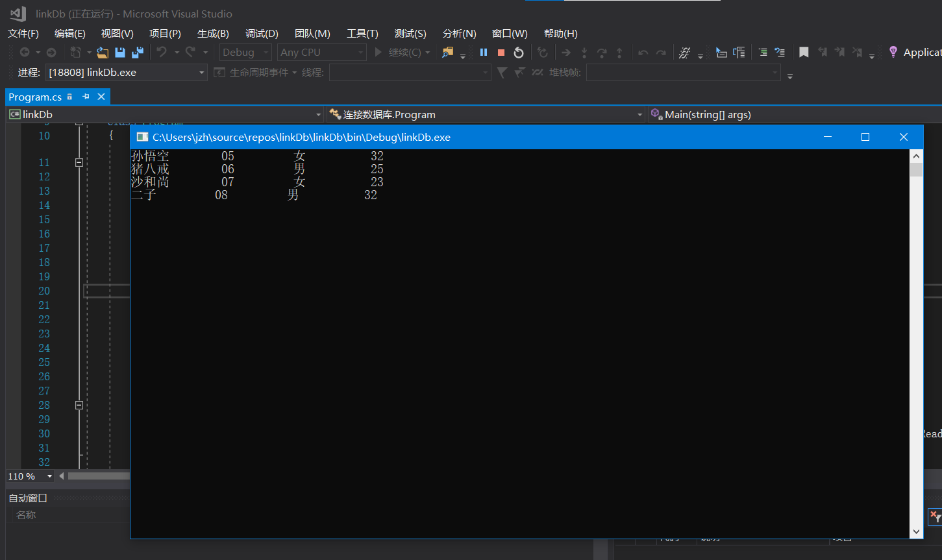Open Find in Files toolbar icon
The height and width of the screenshot is (560, 942).
click(x=447, y=53)
